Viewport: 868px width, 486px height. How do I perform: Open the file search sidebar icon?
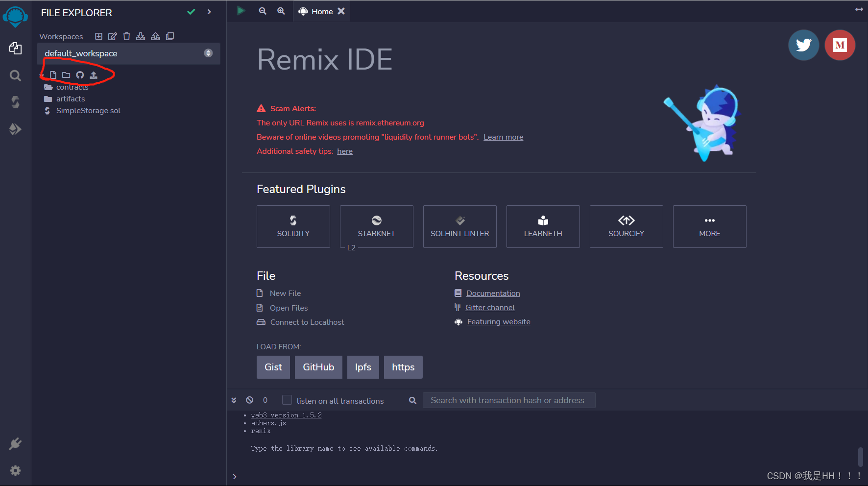pyautogui.click(x=15, y=75)
